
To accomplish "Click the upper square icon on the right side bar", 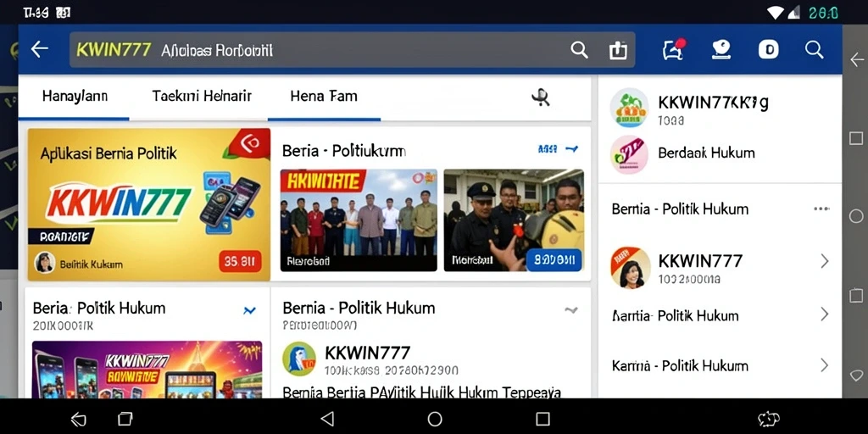I will (856, 138).
